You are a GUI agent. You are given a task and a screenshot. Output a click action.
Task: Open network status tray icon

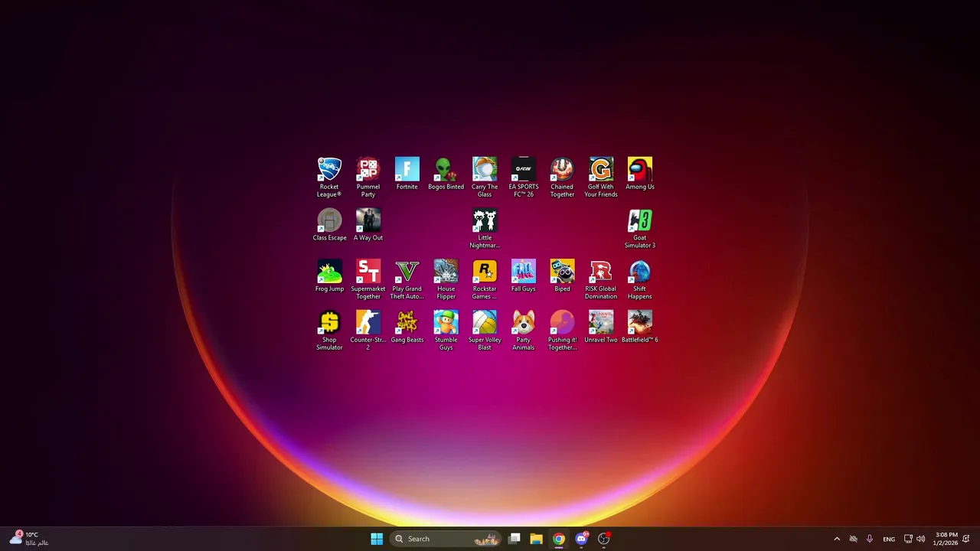pos(908,539)
